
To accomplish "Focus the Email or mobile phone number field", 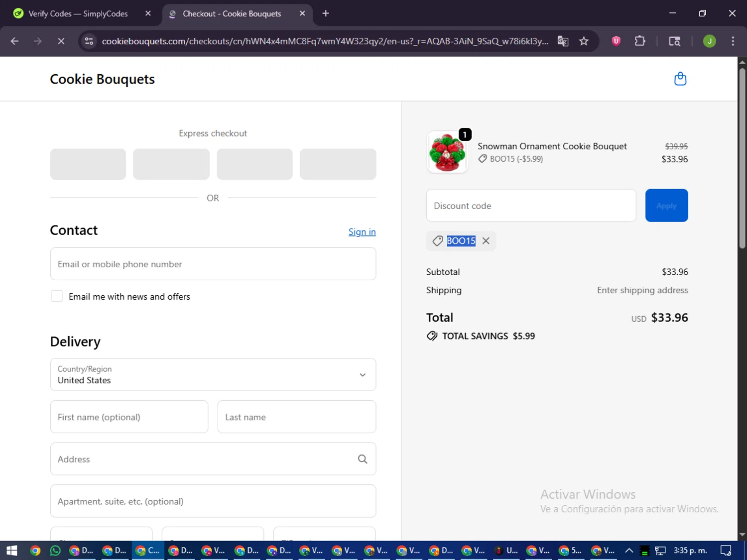I will tap(213, 264).
